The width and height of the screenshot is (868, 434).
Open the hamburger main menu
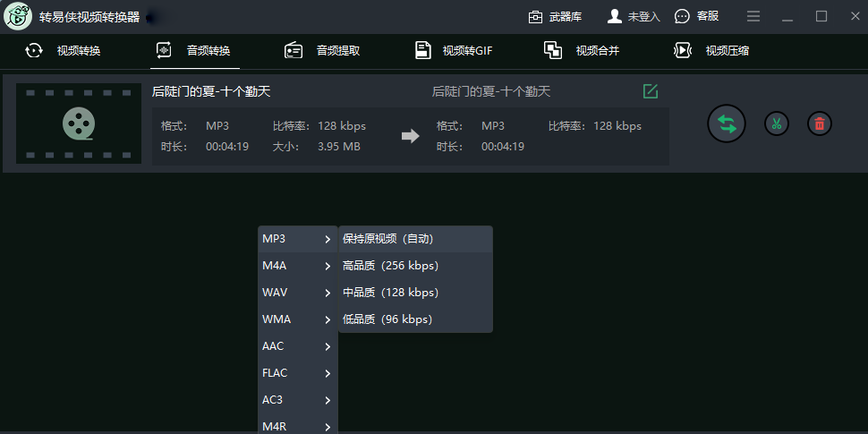[x=753, y=16]
